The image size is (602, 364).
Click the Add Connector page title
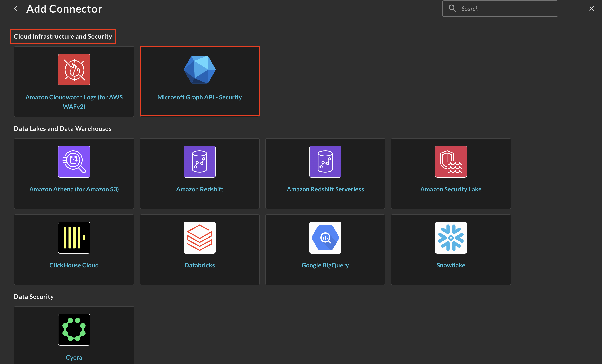[64, 9]
